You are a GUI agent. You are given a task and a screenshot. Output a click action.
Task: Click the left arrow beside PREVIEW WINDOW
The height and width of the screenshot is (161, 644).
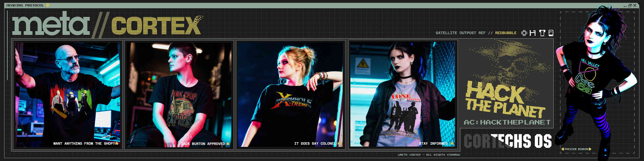click(563, 149)
